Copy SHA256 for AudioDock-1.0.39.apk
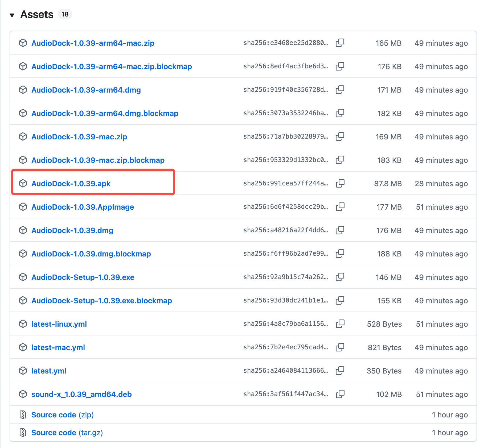The height and width of the screenshot is (448, 484). click(340, 183)
